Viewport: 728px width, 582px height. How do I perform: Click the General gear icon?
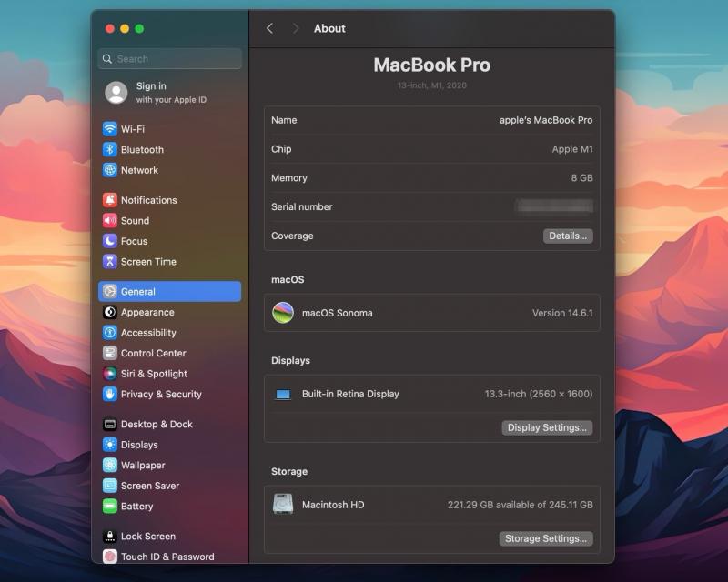(x=110, y=292)
